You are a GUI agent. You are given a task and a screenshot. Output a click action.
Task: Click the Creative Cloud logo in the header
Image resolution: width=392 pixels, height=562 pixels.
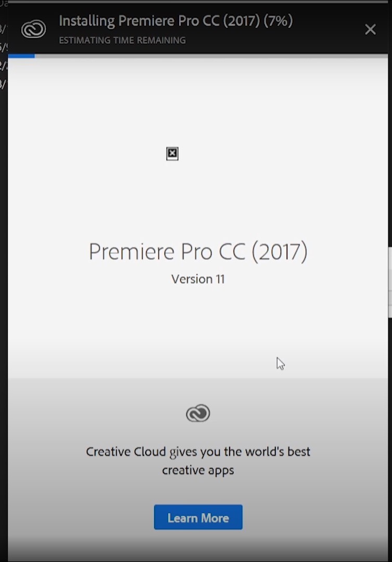click(33, 29)
